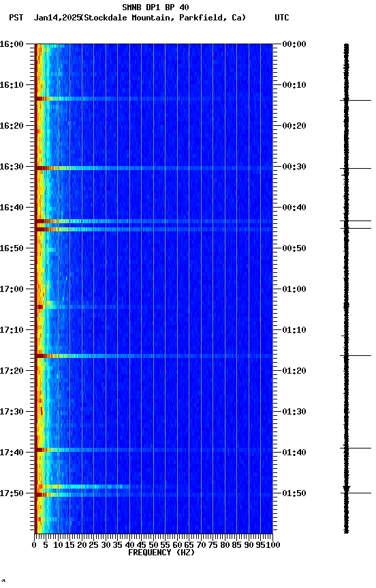Image resolution: width=376 pixels, height=588 pixels.
Task: Click the PST timezone label
Action: 16,18
